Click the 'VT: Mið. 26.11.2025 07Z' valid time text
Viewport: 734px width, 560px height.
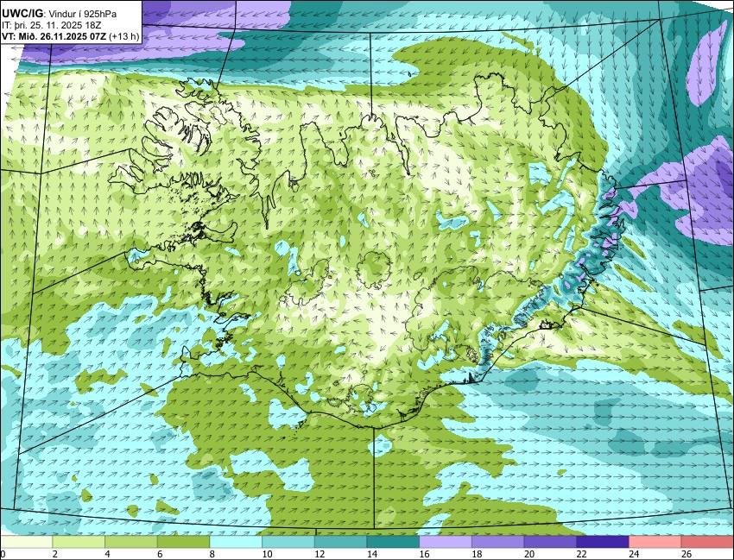[54, 37]
